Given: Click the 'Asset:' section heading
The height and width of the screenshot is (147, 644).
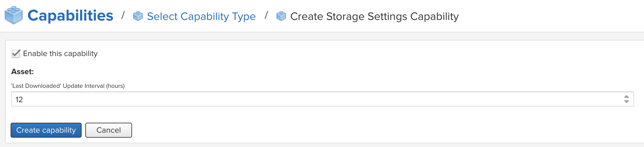Looking at the screenshot, I should click(22, 72).
